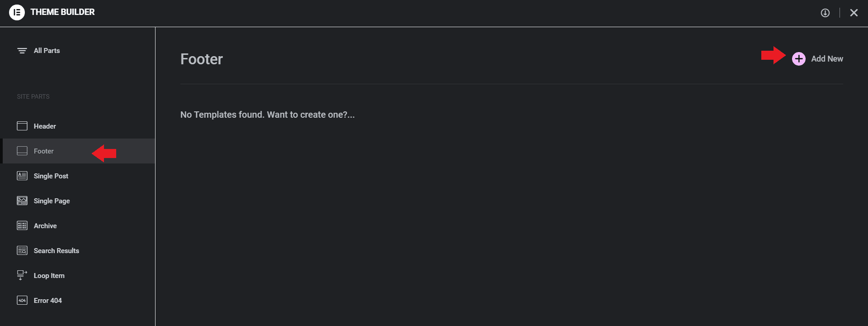Select the Single Post icon
The height and width of the screenshot is (326, 868).
tap(22, 176)
